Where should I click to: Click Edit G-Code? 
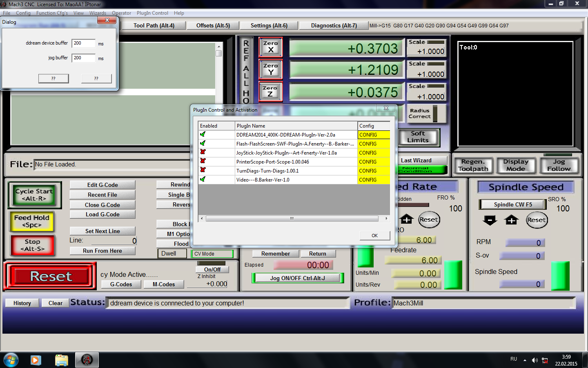click(102, 185)
